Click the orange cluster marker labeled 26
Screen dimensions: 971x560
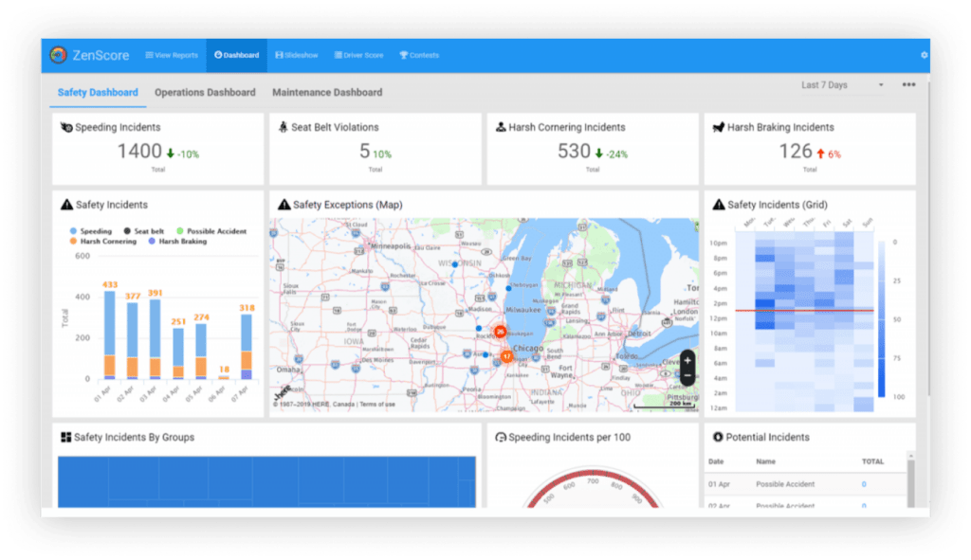(x=501, y=332)
